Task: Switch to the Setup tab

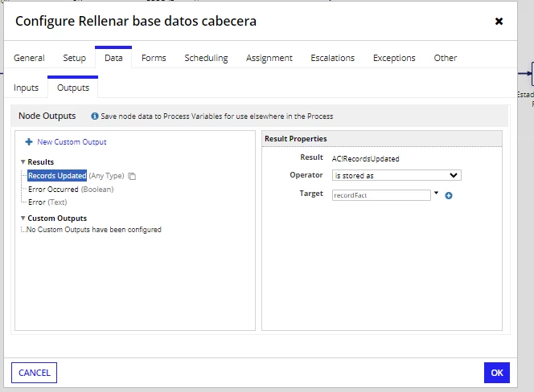Action: click(74, 58)
